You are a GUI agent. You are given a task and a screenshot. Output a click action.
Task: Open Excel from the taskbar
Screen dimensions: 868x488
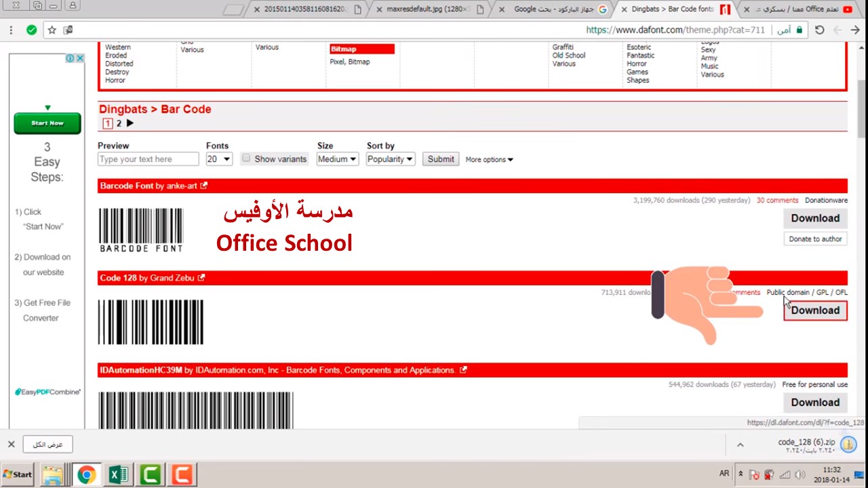coord(118,474)
